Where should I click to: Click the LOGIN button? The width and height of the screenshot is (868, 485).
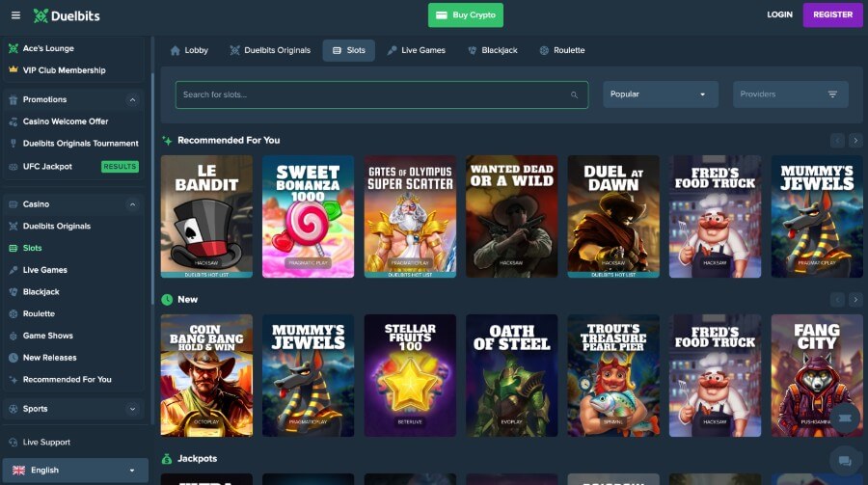pyautogui.click(x=779, y=15)
